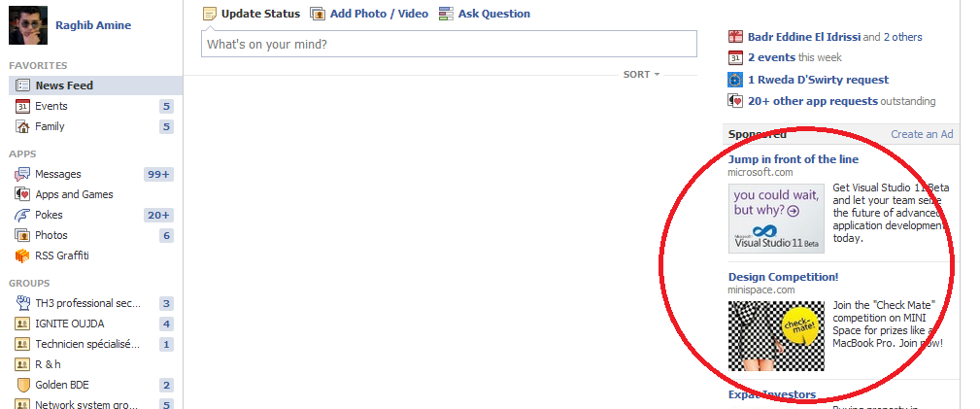Select the Update Status tab

[260, 14]
